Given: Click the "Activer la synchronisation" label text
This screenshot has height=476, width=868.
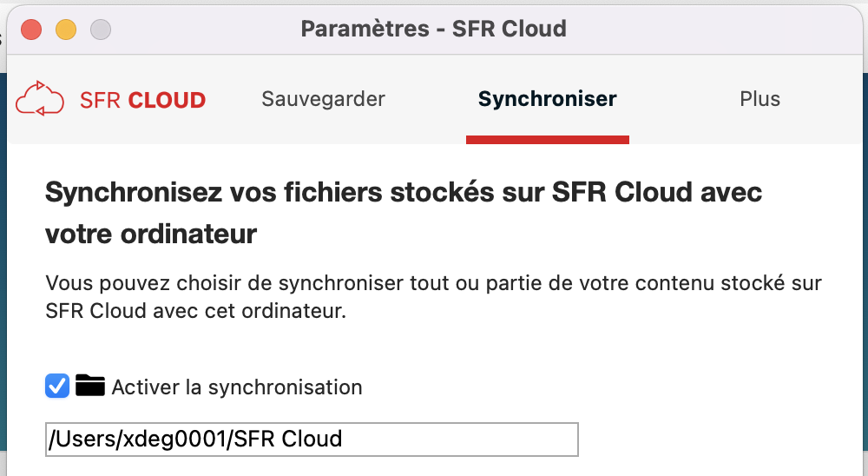Looking at the screenshot, I should click(x=237, y=387).
